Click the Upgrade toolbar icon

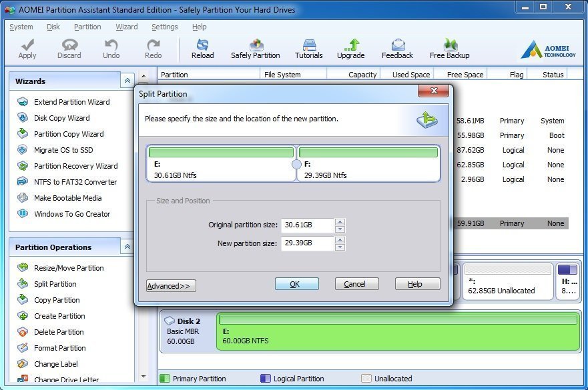pos(350,49)
